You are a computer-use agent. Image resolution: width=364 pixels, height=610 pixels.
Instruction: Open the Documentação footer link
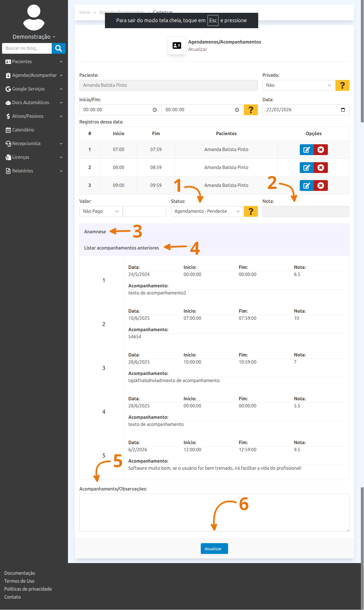click(20, 573)
